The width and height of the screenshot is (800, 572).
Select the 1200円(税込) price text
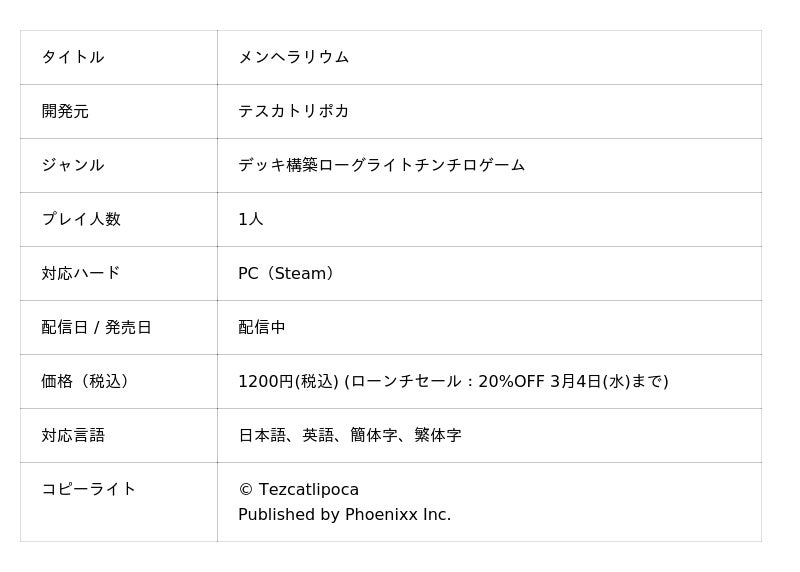click(x=288, y=381)
